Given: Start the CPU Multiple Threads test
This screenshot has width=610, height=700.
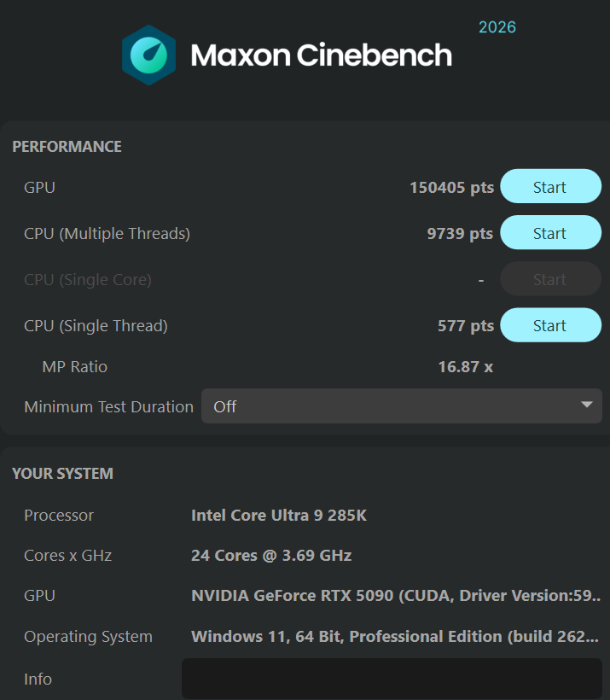Looking at the screenshot, I should (550, 233).
